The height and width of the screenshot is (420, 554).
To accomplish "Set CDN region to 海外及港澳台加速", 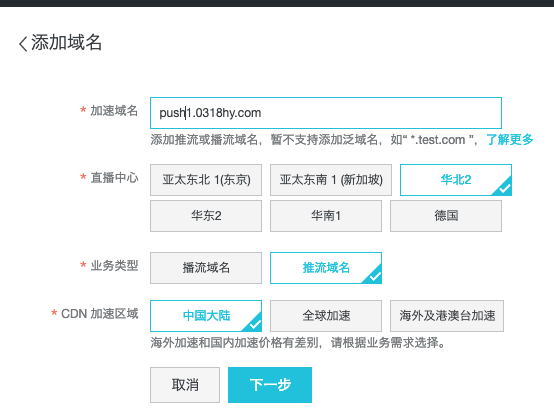I will 447,316.
